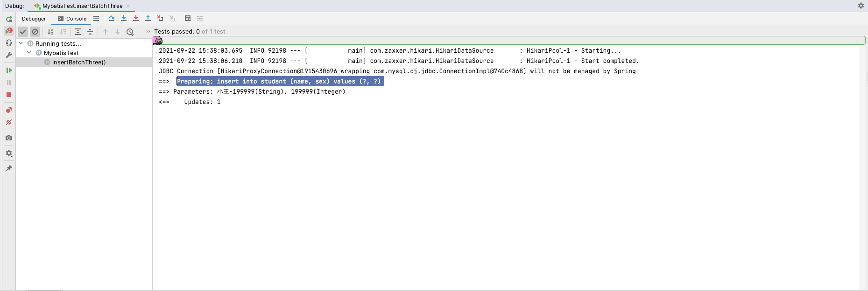Open debug settings gear dropdown
This screenshot has width=868, height=291.
click(x=9, y=153)
